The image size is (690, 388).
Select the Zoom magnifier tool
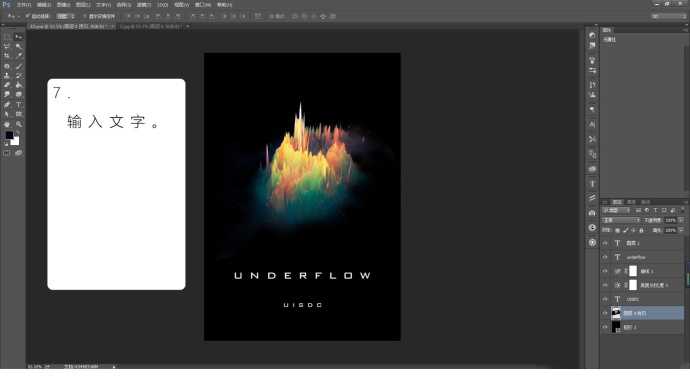tap(18, 124)
